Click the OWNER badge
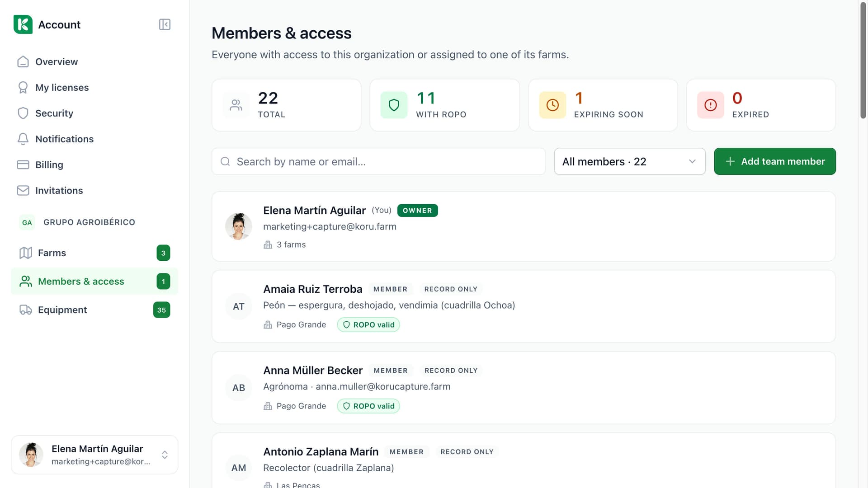The image size is (868, 488). (417, 211)
